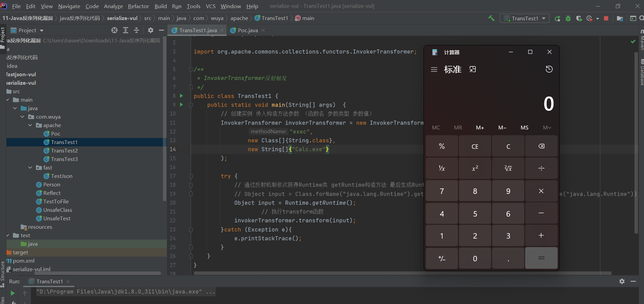Open calculator navigation hamburger menu
This screenshot has height=304, width=644.
434,69
